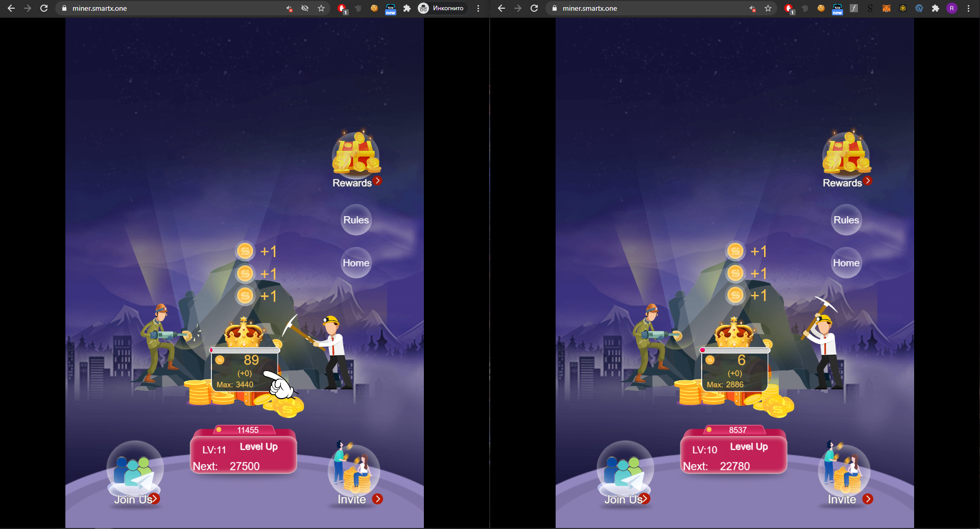Click the 'Next: 27500' level cost
980x529 pixels.
click(226, 466)
